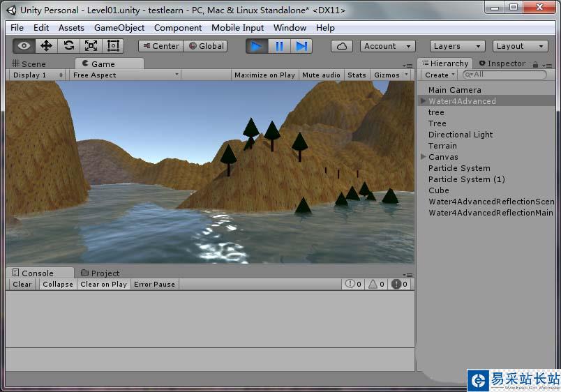Select the capitalized Tree object
The width and height of the screenshot is (561, 392).
437,123
